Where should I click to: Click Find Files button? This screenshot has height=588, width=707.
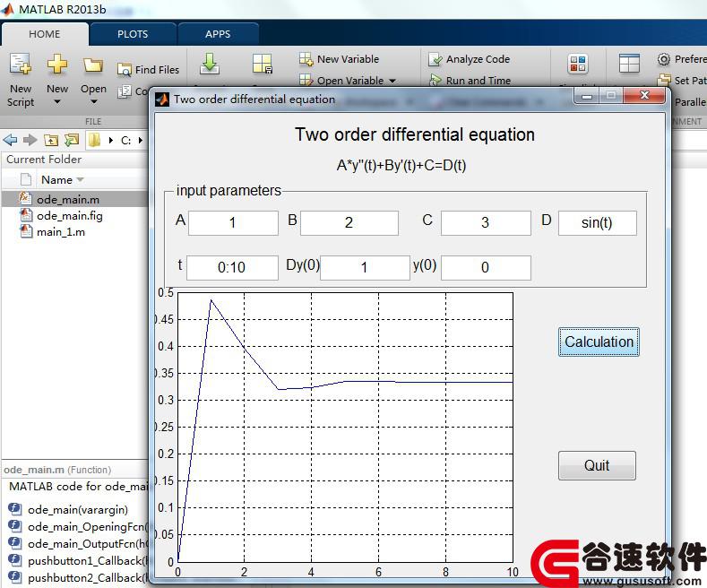[149, 69]
